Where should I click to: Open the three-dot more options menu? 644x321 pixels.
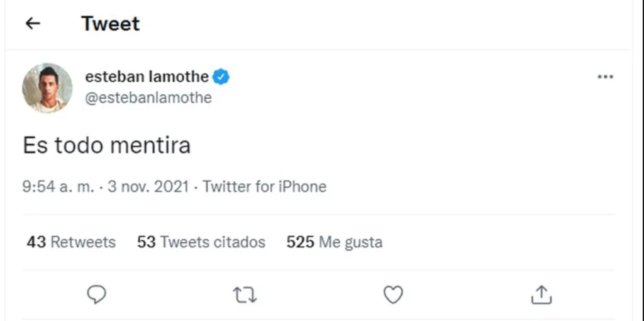tap(605, 77)
